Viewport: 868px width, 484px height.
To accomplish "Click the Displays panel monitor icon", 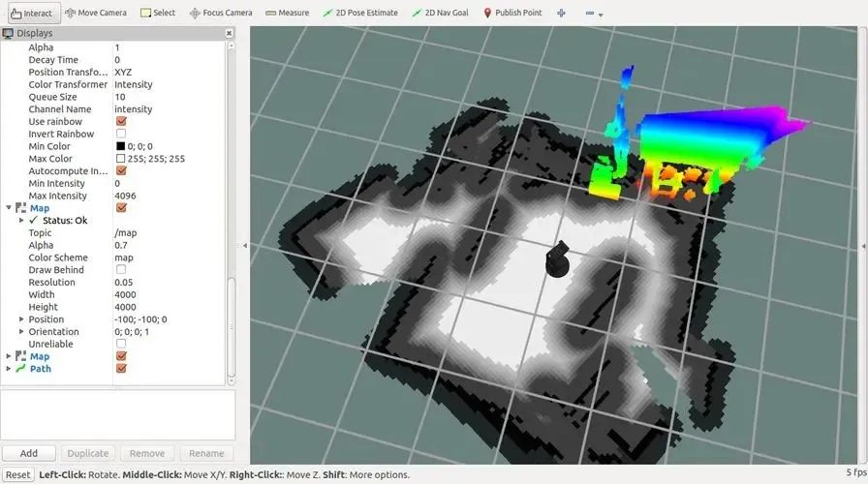I will (8, 33).
